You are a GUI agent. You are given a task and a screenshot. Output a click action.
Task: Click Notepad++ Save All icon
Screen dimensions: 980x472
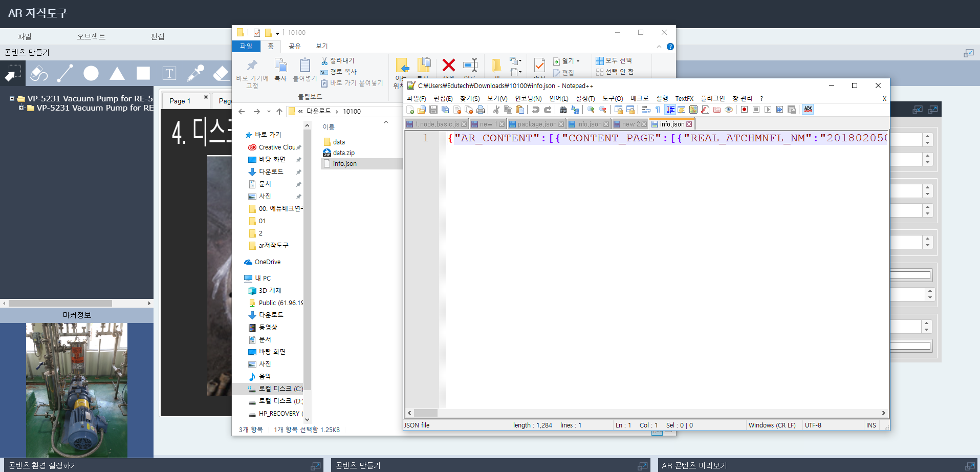click(445, 110)
